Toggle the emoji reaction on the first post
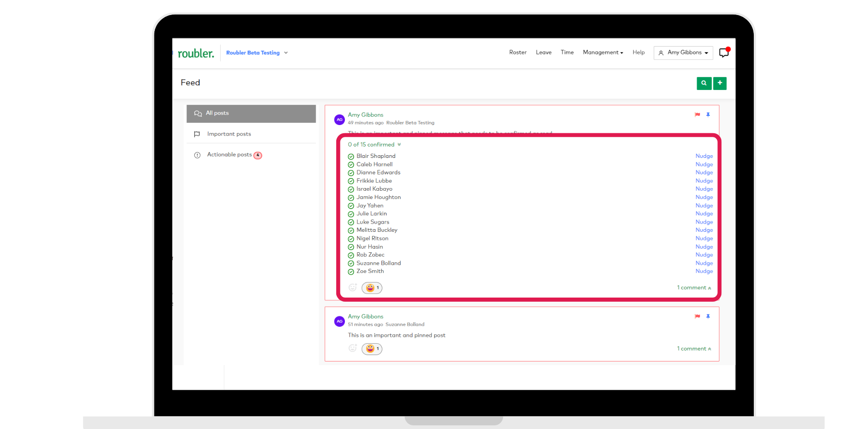Screen dimensions: 868x429 (x=372, y=288)
